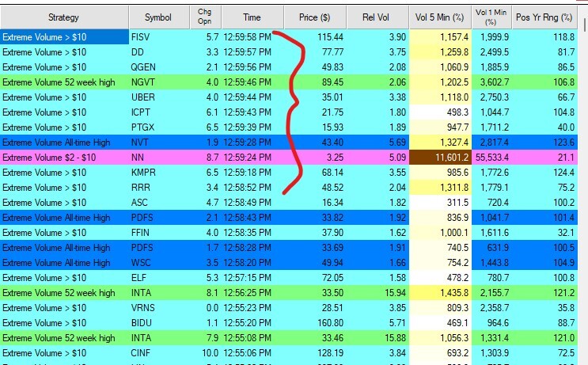Click the QGEN symbol
This screenshot has height=365, width=588.
143,67
